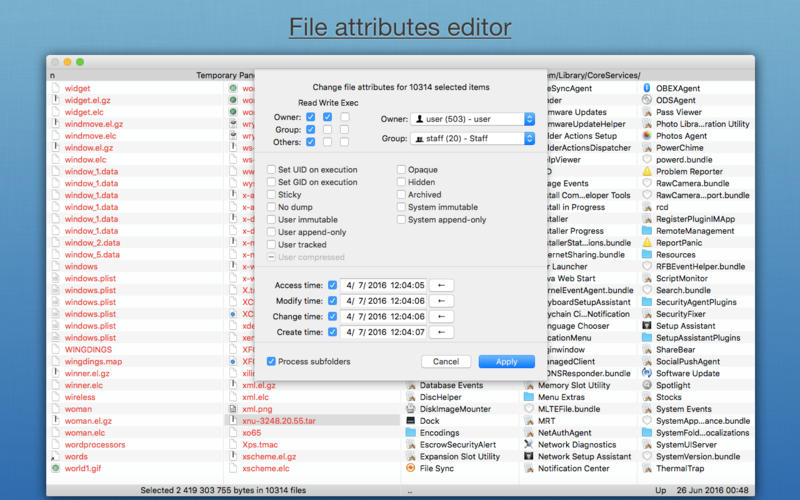Click Apply button

click(507, 361)
